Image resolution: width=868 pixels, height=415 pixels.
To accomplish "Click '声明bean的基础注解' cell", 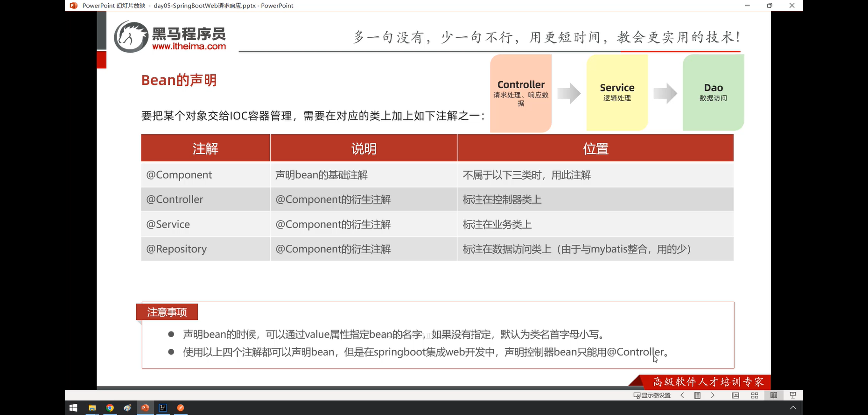I will (x=364, y=175).
